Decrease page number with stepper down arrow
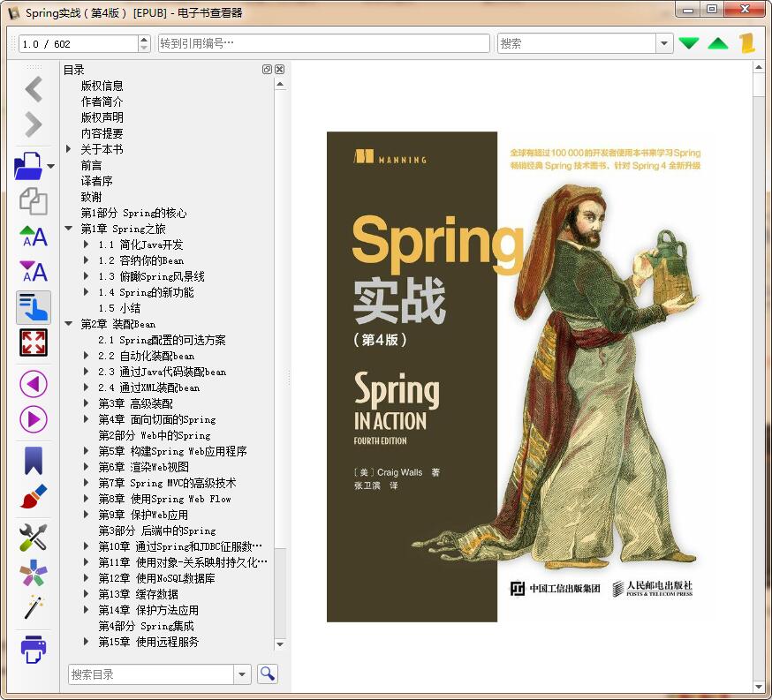This screenshot has width=772, height=700. (x=144, y=48)
